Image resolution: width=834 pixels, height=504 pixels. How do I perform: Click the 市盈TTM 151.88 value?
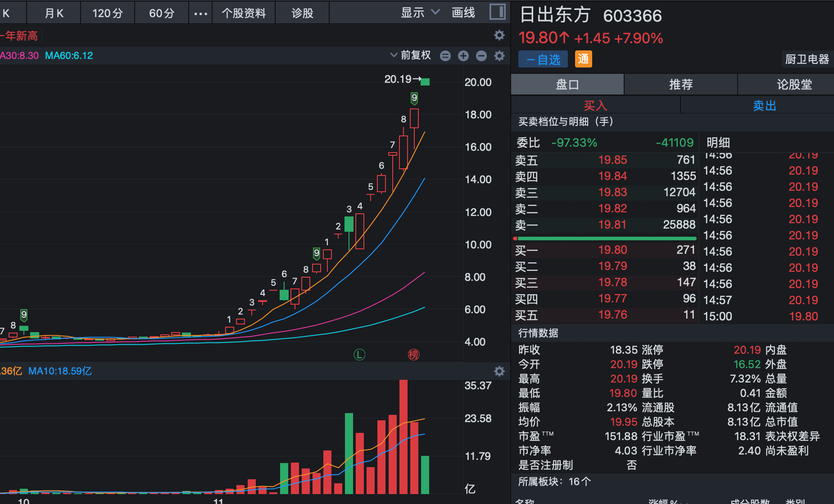(x=621, y=436)
